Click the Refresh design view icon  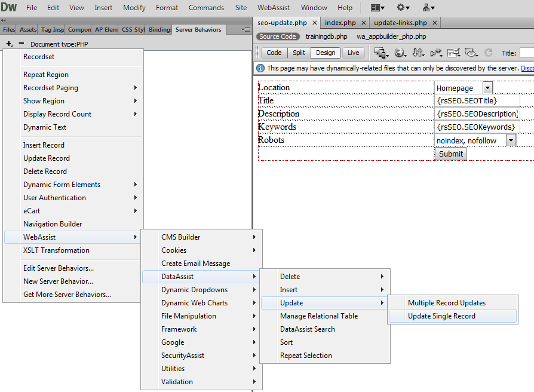pos(489,53)
